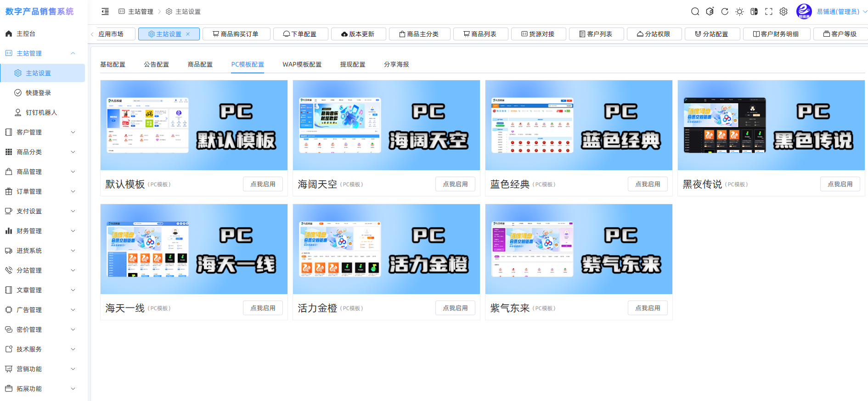Click the 文章管理 book icon

(9, 290)
